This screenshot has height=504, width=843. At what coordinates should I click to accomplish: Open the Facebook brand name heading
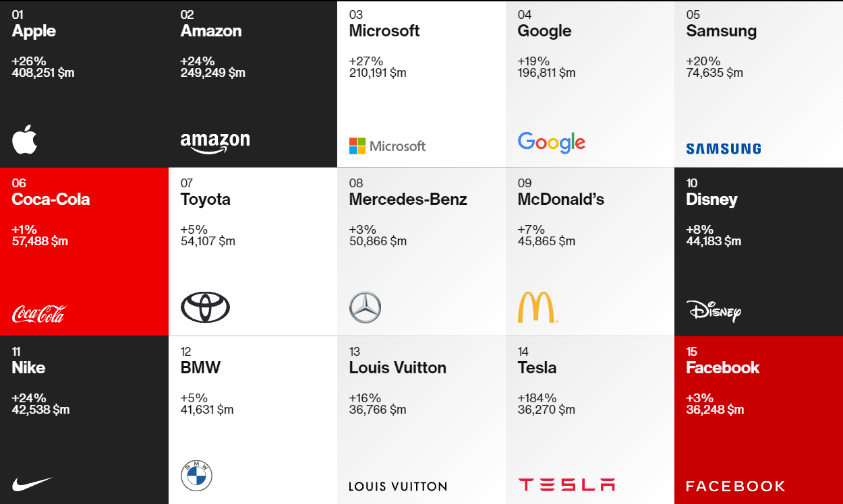click(722, 368)
